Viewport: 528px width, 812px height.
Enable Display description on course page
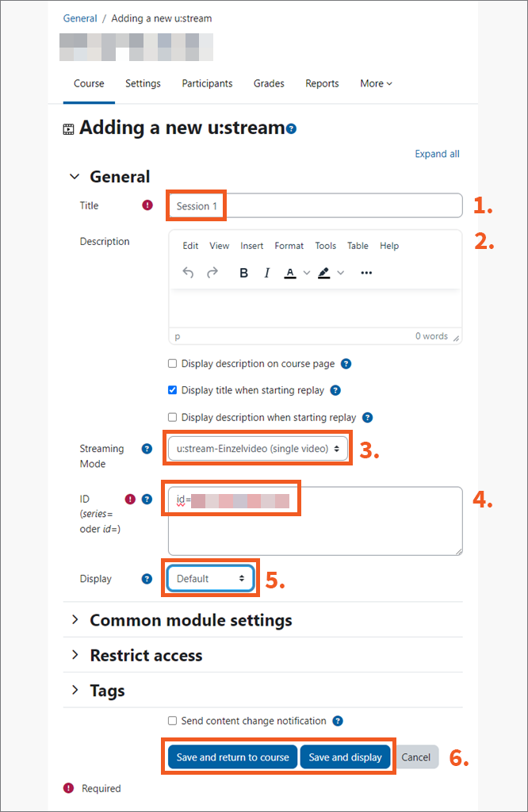[173, 364]
